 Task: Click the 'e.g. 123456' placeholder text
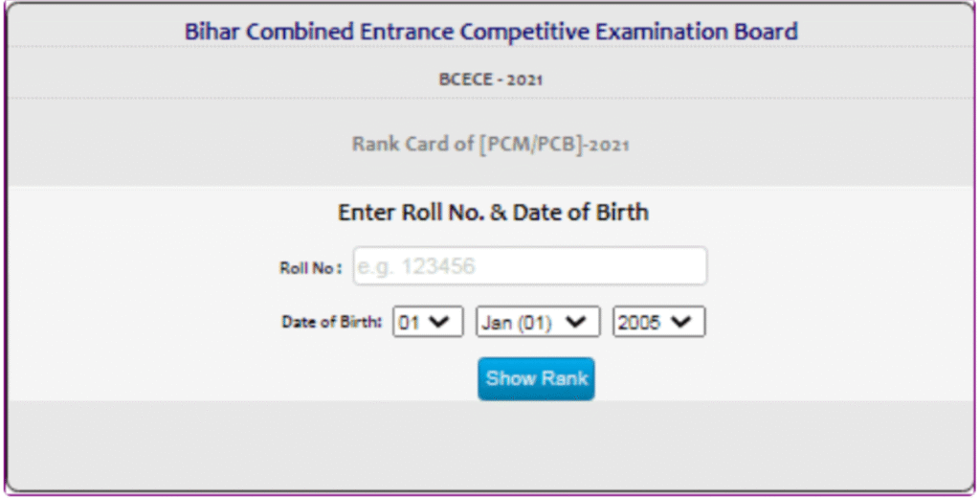click(x=416, y=267)
